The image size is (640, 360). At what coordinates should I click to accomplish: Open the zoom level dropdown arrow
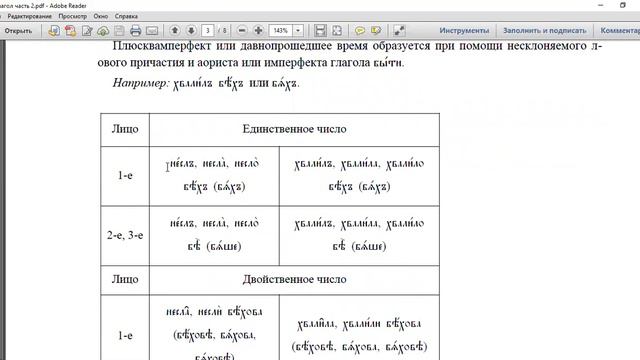point(298,31)
